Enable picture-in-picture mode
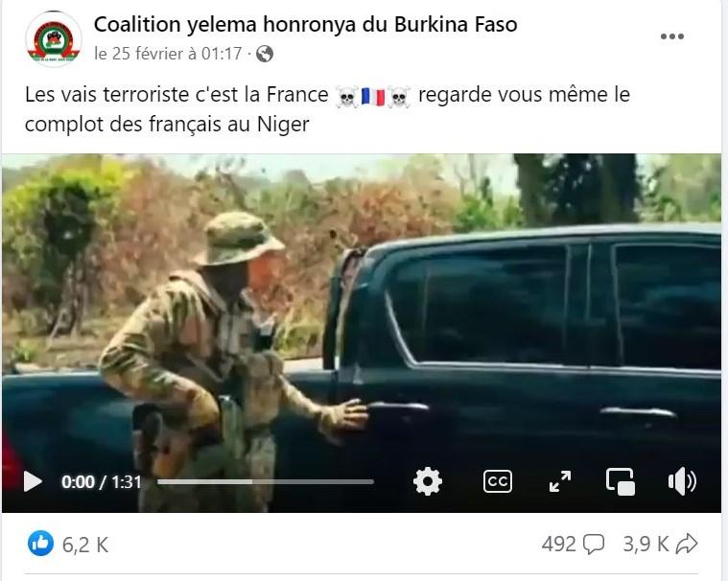728x581 pixels. click(621, 481)
